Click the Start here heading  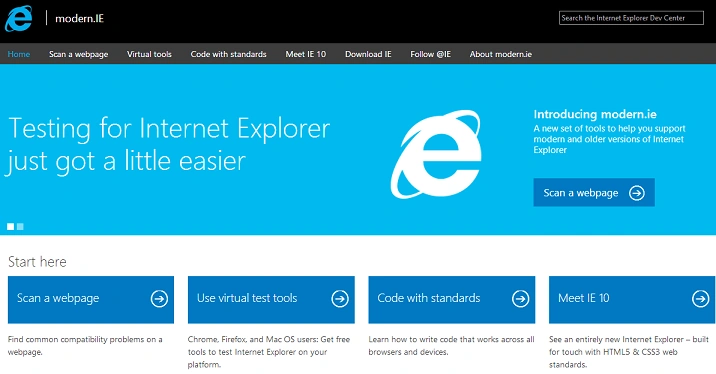tap(37, 262)
